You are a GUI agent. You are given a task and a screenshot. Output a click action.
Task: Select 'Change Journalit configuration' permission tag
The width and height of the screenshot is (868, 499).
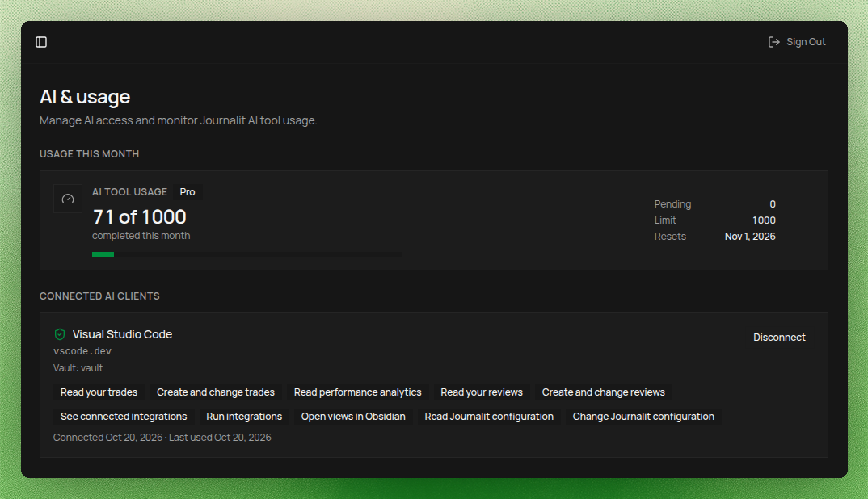coord(643,417)
